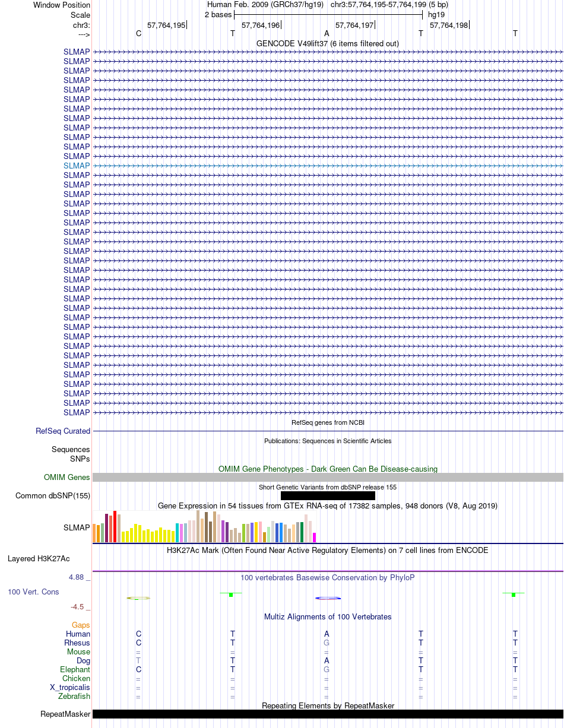
Task: Open H3K27Ac Mark ENCODE track title
Action: 328,550
